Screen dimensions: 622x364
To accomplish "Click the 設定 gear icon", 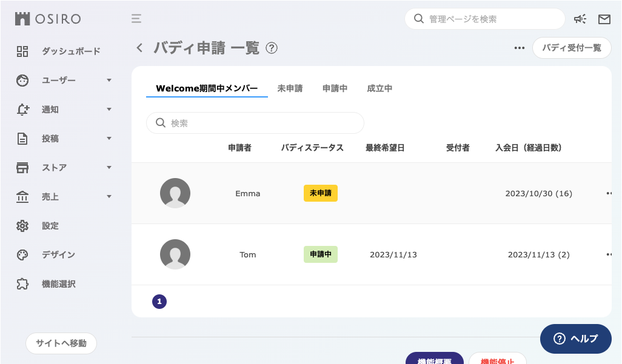I will [22, 226].
